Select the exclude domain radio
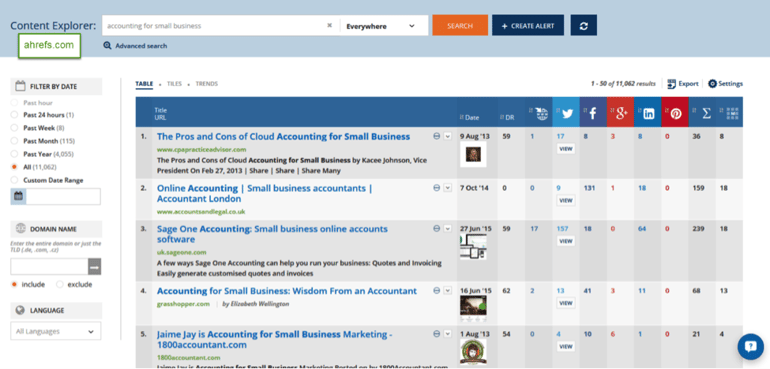Viewport: 770px width, 369px height. click(60, 284)
